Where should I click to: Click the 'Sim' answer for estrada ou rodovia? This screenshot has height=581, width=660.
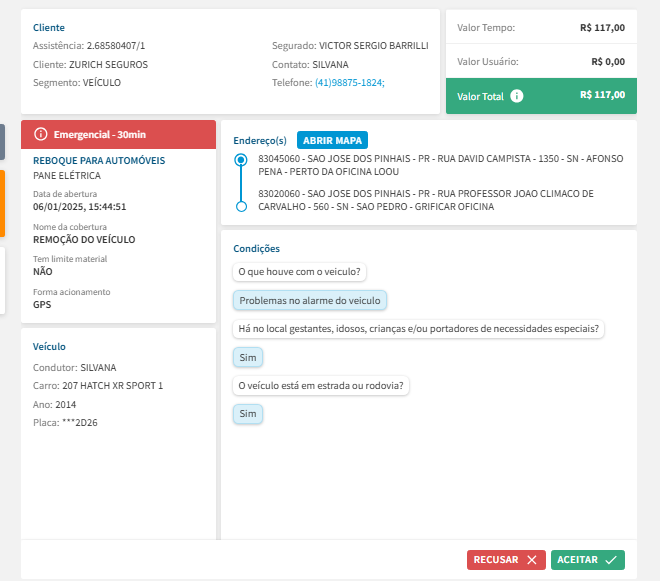tap(248, 414)
